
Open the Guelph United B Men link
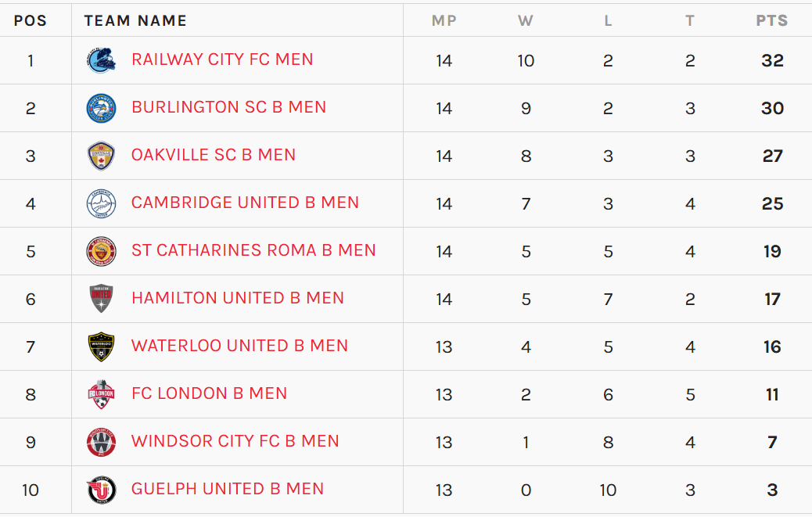228,489
